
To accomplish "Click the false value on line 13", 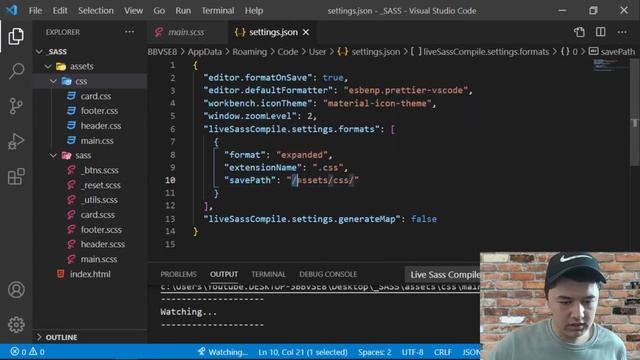I will pyautogui.click(x=424, y=219).
